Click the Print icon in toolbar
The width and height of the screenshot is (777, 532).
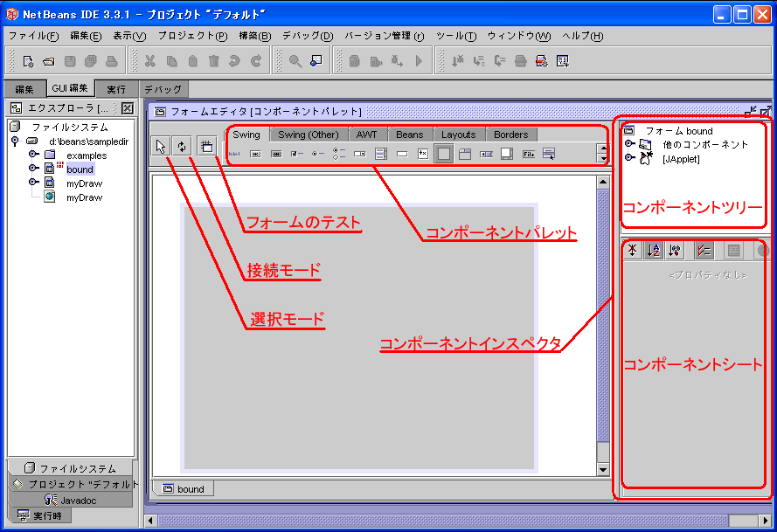point(112,61)
